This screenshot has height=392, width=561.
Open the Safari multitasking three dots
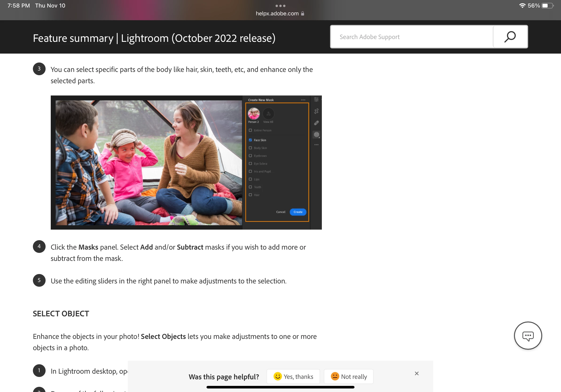[280, 6]
